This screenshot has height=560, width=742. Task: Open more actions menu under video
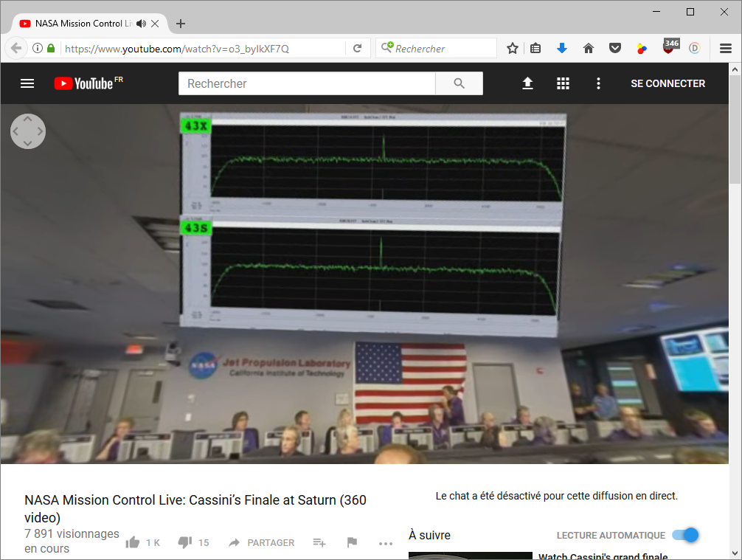(x=385, y=543)
